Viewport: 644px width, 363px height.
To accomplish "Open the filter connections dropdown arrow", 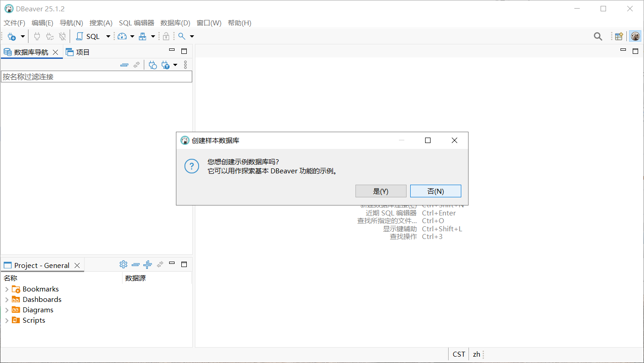I will [x=175, y=65].
